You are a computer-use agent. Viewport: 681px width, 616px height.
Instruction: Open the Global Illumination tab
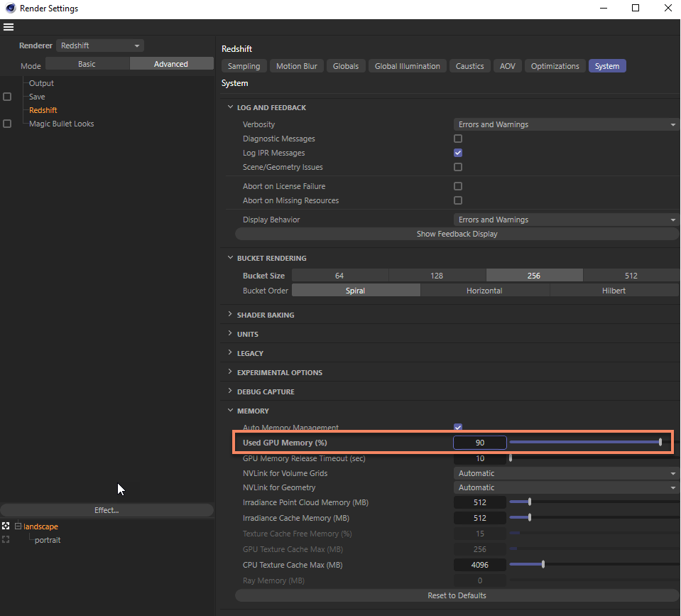coord(407,66)
